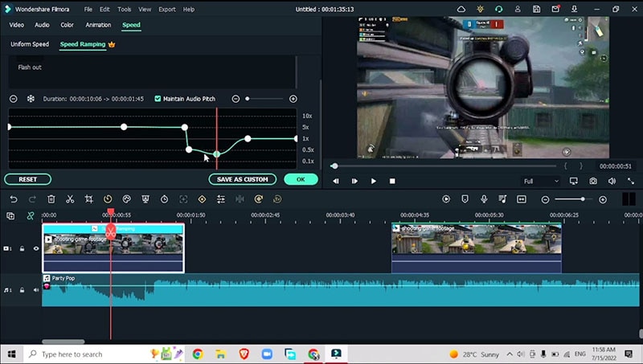
Task: Open the Edit adjust sliders icon
Action: point(221,199)
